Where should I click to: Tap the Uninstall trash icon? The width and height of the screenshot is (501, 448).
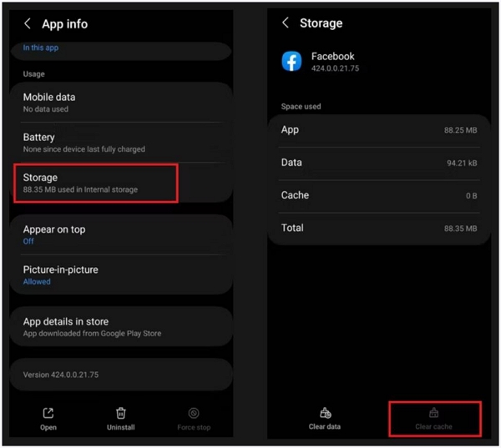click(x=121, y=413)
